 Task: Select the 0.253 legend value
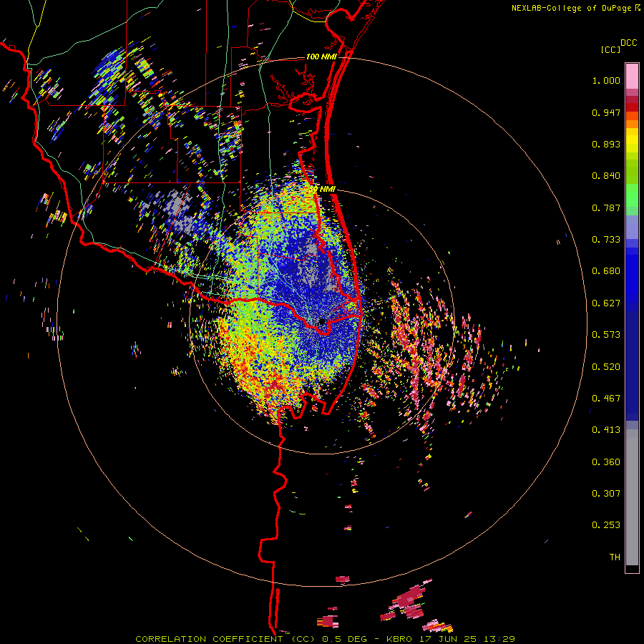click(606, 525)
